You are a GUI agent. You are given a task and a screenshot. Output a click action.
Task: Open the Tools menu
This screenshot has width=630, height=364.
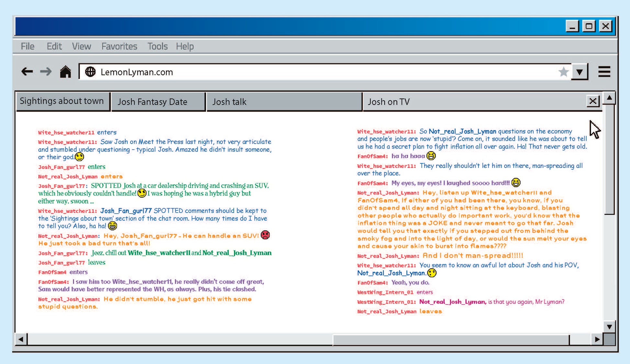tap(157, 46)
